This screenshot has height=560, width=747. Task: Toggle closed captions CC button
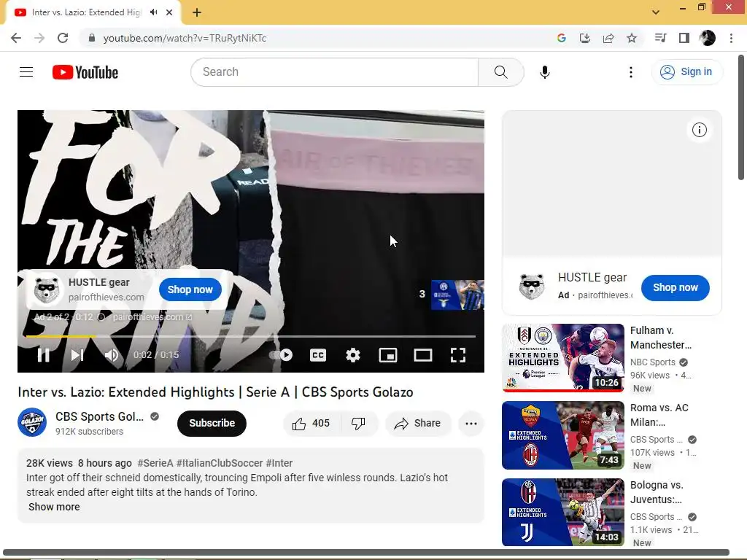[x=318, y=355]
